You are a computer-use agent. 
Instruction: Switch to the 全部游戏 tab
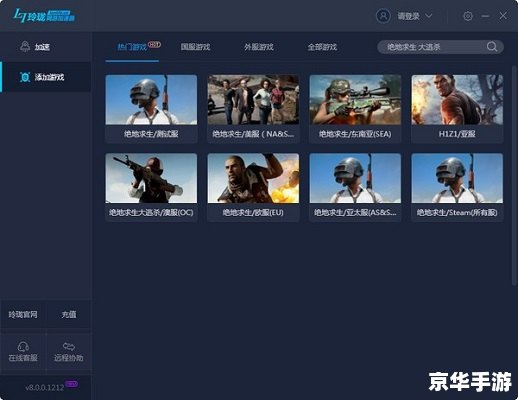[x=322, y=47]
